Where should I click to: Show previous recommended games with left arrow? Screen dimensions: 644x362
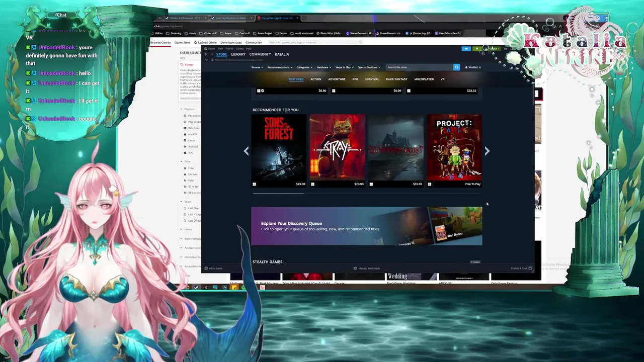pyautogui.click(x=246, y=151)
